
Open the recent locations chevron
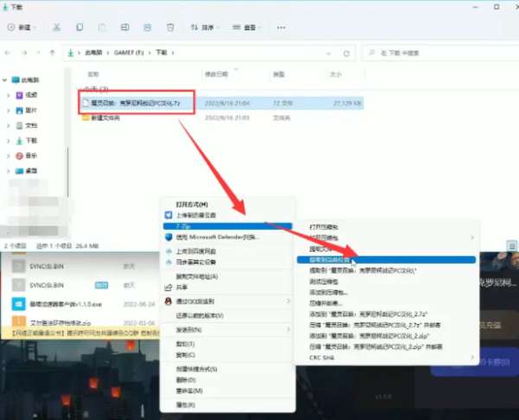pyautogui.click(x=38, y=53)
